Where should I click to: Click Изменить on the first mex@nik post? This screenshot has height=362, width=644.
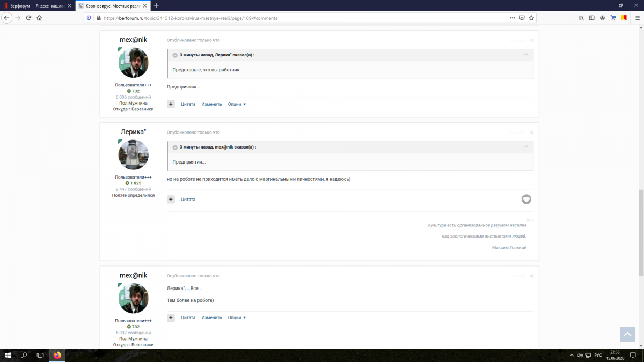[211, 104]
